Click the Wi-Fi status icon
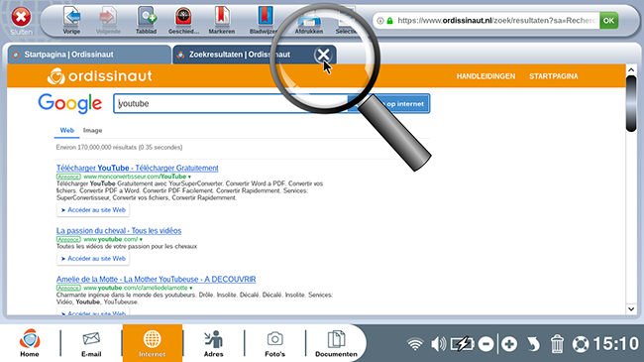Viewport: 644px width, 362px height. click(415, 344)
